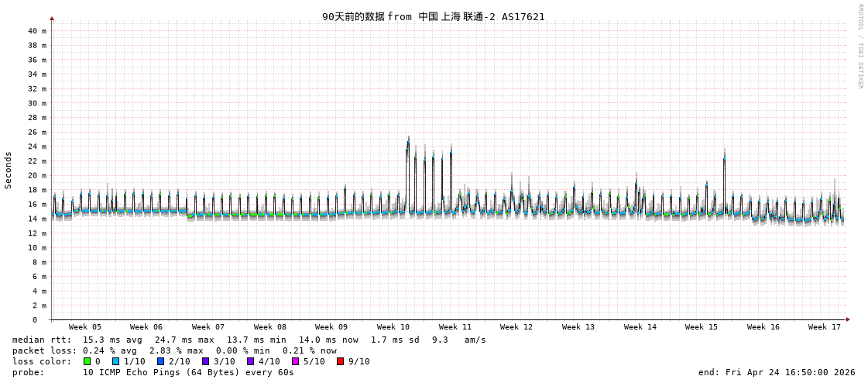This screenshot has height=383, width=868.
Task: Click the Week 10 timeline label
Action: click(393, 327)
